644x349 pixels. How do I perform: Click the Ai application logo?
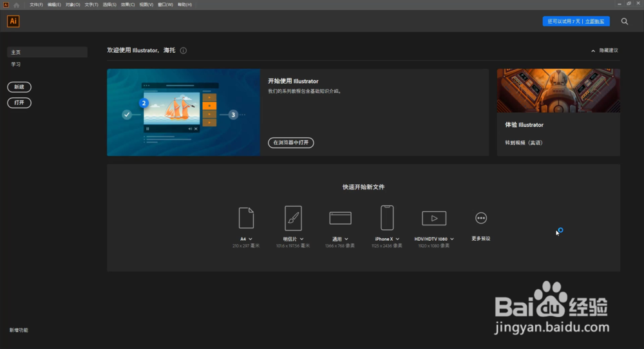click(13, 21)
